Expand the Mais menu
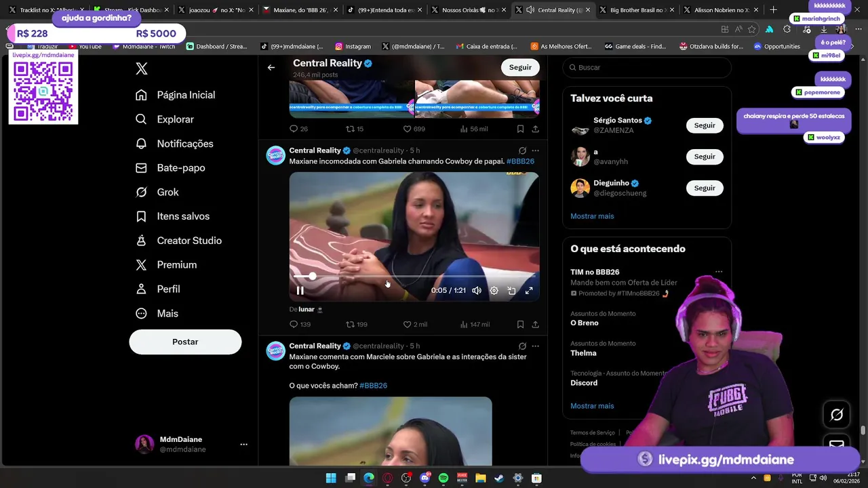The height and width of the screenshot is (488, 868). pyautogui.click(x=157, y=314)
